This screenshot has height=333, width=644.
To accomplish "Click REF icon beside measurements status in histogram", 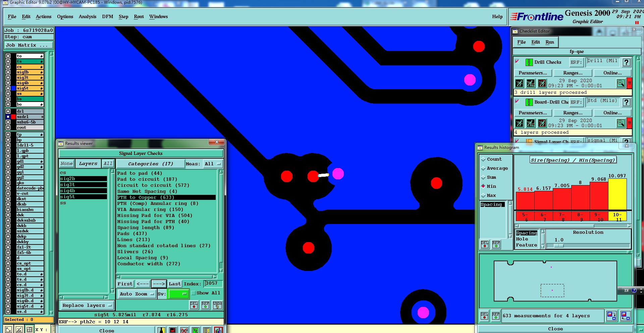I will coord(496,316).
